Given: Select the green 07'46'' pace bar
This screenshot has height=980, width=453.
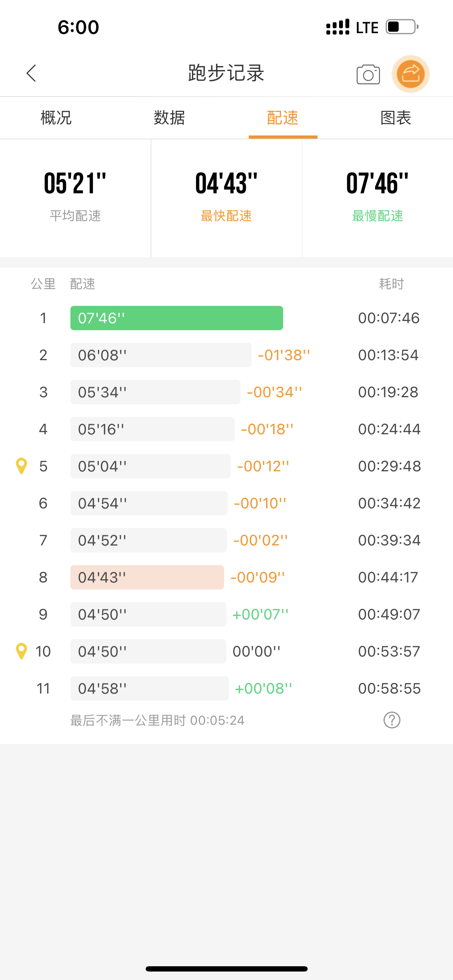Looking at the screenshot, I should pos(176,318).
